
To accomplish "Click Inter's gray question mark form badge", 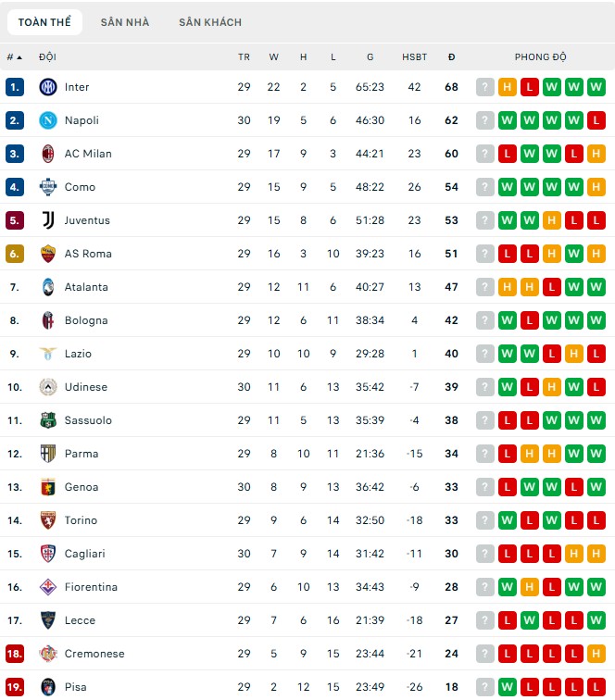I will [x=484, y=87].
